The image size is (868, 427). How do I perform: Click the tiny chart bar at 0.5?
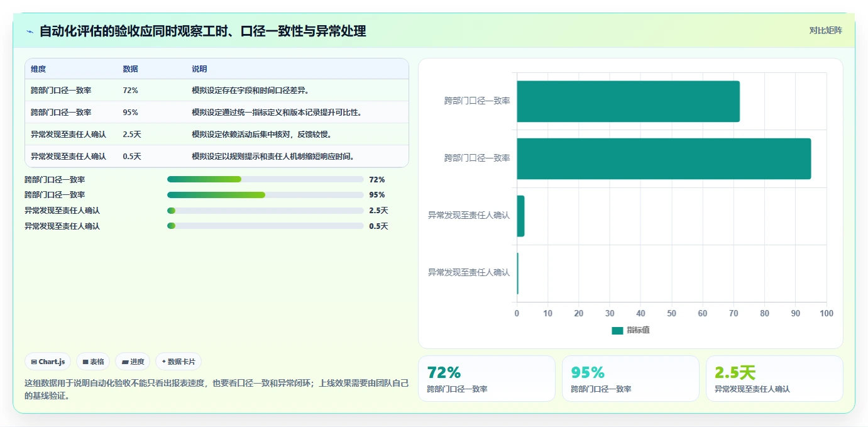518,273
